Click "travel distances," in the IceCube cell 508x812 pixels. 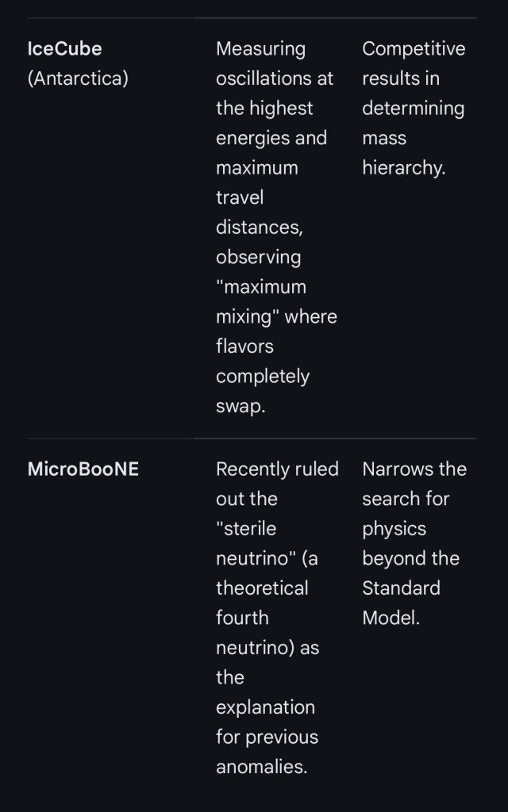click(259, 213)
